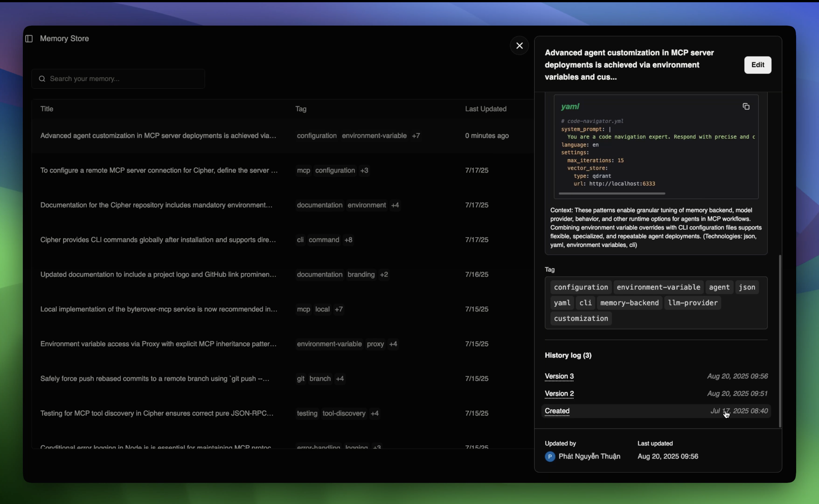Expand +4 tags on tool-discovery row
Screen dimensions: 819x504
pos(374,413)
